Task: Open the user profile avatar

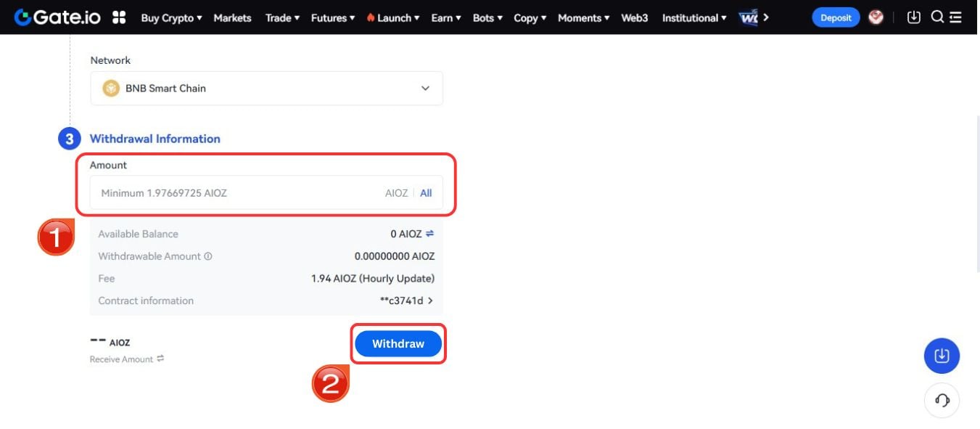Action: pyautogui.click(x=876, y=17)
